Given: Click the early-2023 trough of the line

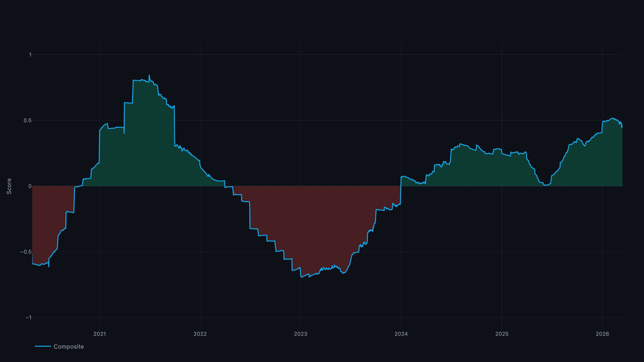Looking at the screenshot, I should click(301, 277).
